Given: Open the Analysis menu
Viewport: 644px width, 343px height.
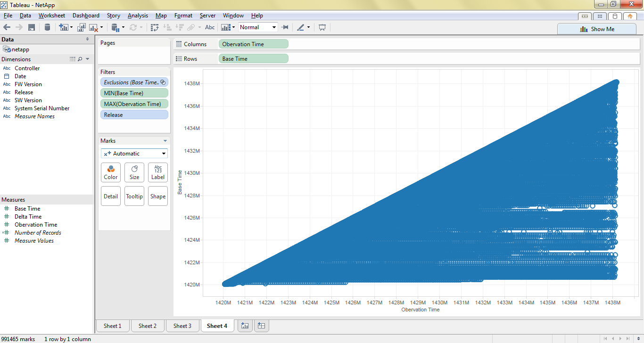Looking at the screenshot, I should click(138, 16).
